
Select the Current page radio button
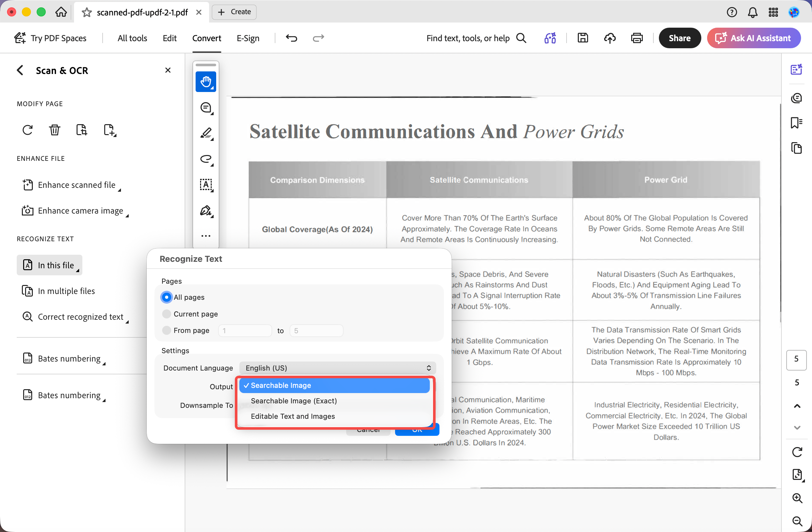coord(167,314)
